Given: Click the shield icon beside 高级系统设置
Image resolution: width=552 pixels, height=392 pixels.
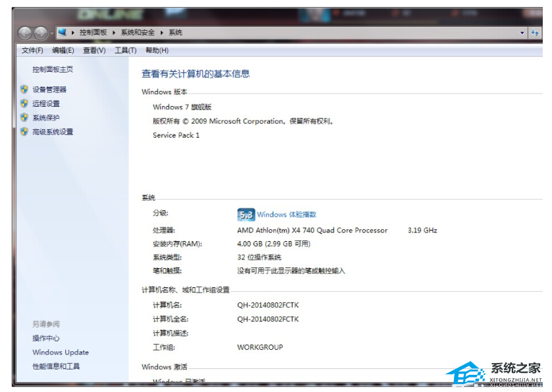Looking at the screenshot, I should coord(24,132).
